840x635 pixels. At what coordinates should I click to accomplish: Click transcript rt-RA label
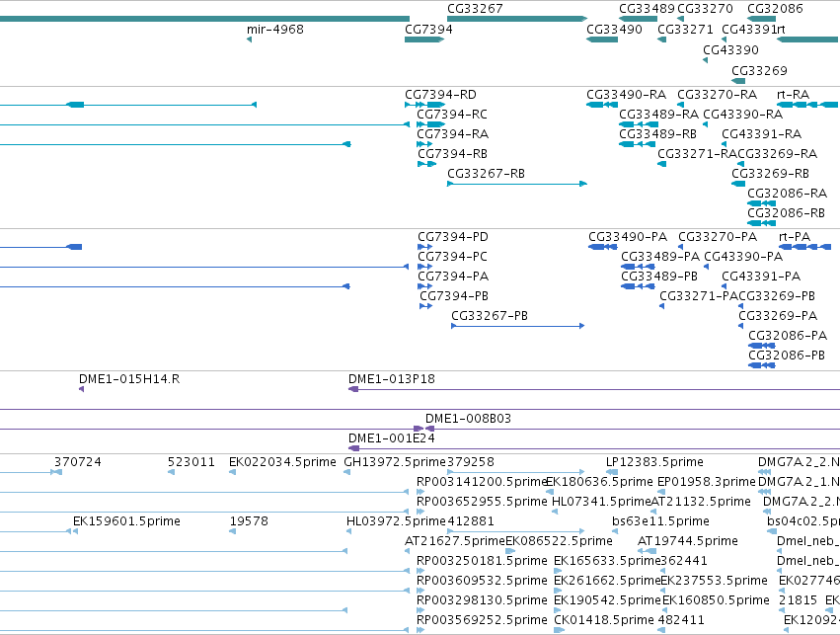(x=793, y=95)
